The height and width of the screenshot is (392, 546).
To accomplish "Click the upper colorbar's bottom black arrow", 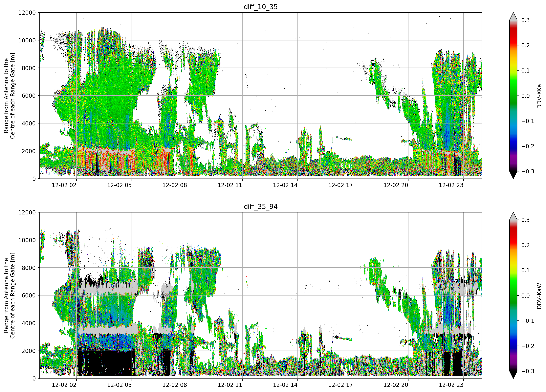I will click(x=513, y=175).
